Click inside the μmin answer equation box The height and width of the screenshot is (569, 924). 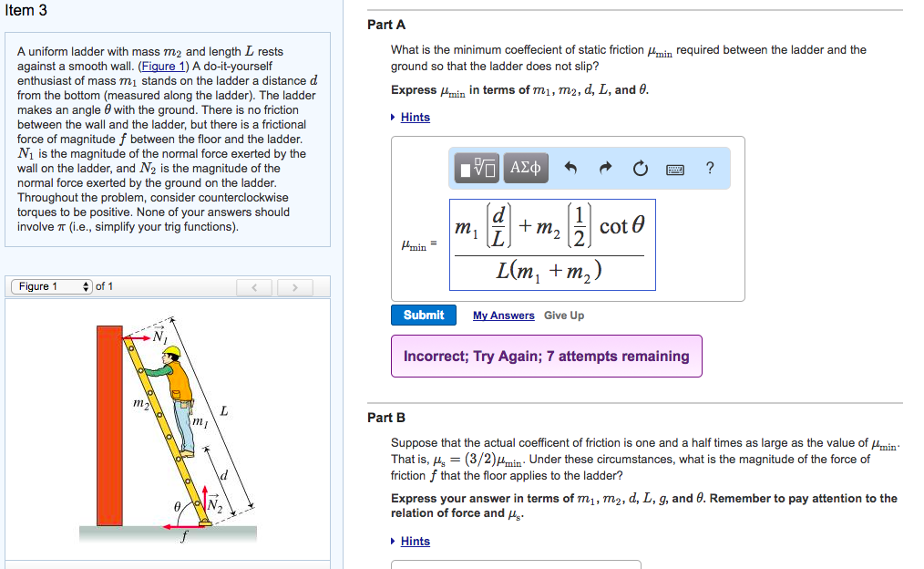551,244
